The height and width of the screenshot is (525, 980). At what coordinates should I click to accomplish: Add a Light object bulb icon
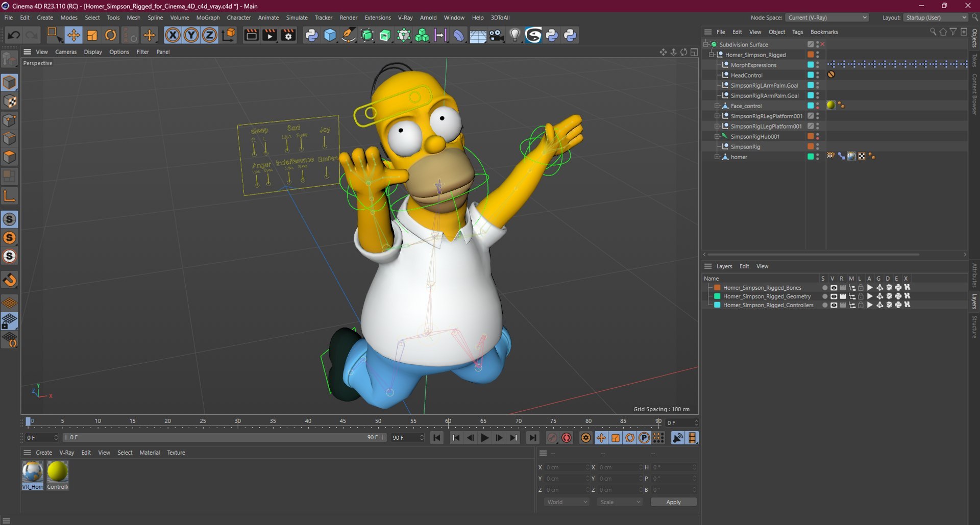pyautogui.click(x=514, y=35)
